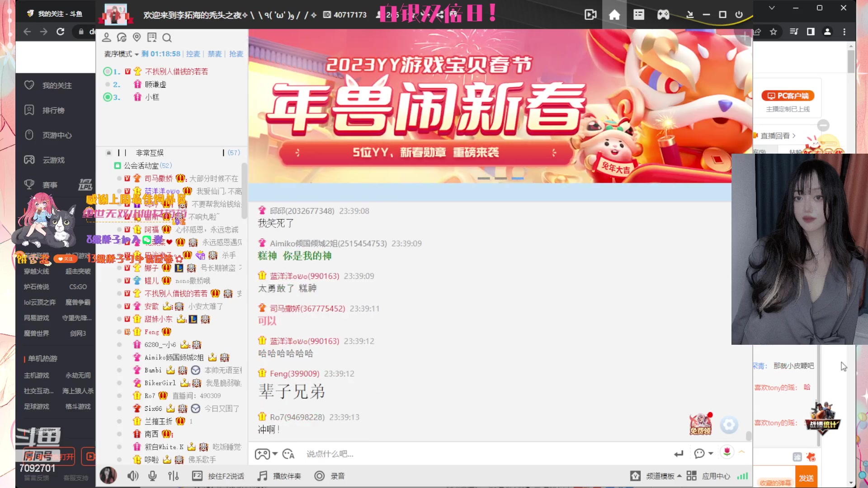This screenshot has height=488, width=868.
Task: Toggle the lock icon beside 非常互娱
Action: (108, 153)
